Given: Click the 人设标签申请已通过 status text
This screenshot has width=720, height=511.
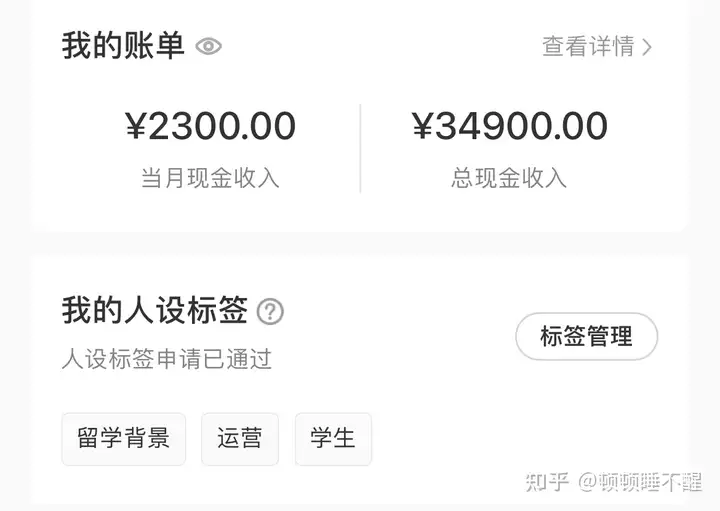Looking at the screenshot, I should (x=167, y=359).
